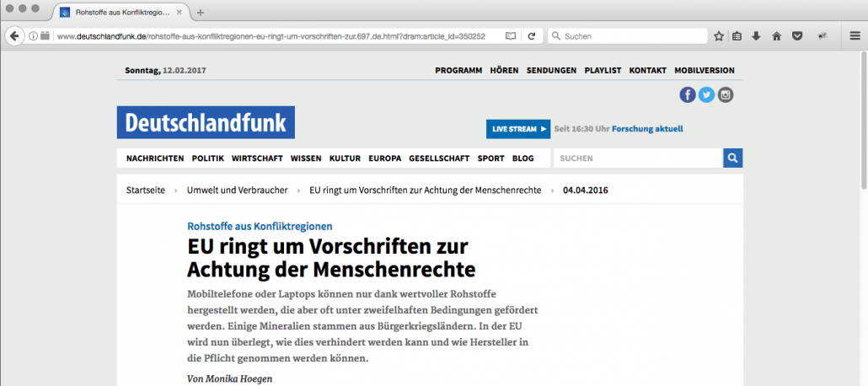Open the HÖREN menu item
Screen dimensions: 868x386
coord(504,70)
